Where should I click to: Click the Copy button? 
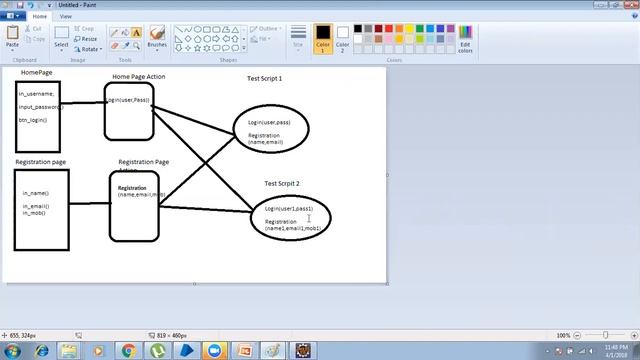pos(35,39)
